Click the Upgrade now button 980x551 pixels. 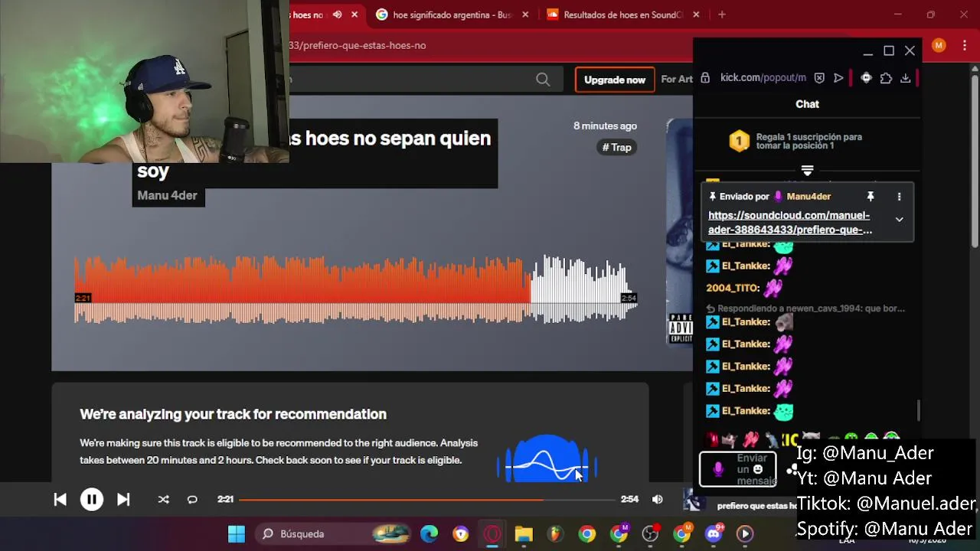(614, 80)
